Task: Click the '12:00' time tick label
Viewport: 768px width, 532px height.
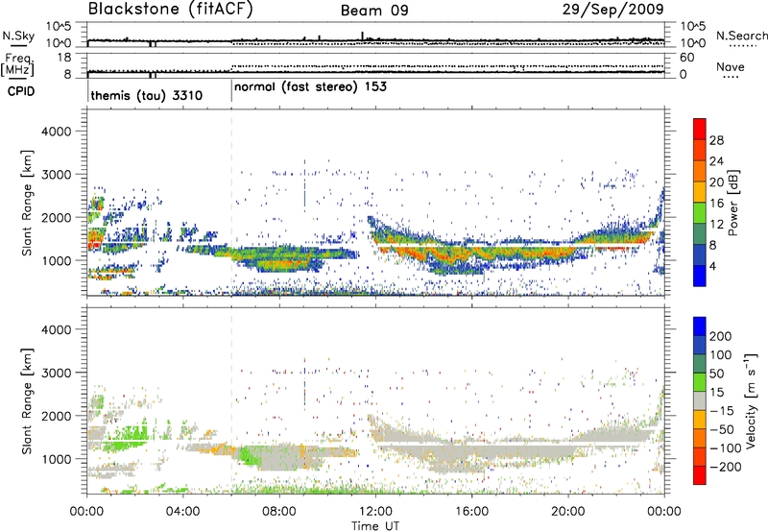Action: [x=375, y=512]
